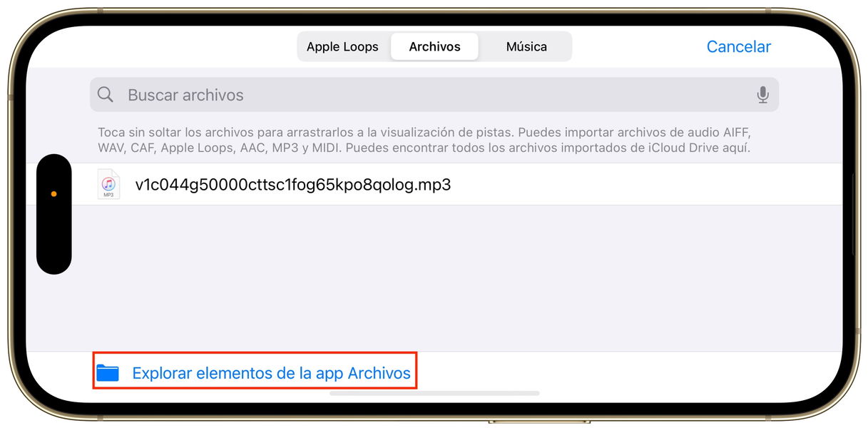This screenshot has height=428, width=868.
Task: Click the blue folder icon
Action: point(108,372)
